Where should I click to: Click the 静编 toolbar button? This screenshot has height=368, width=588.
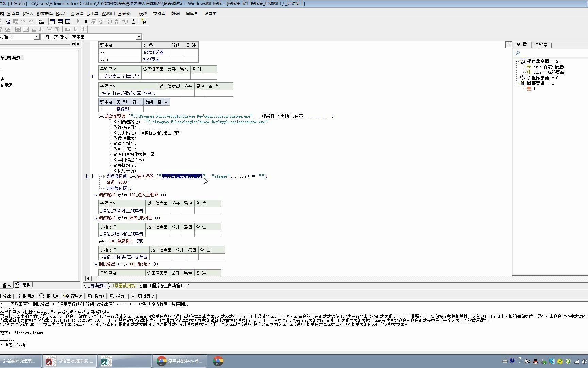coord(176,14)
